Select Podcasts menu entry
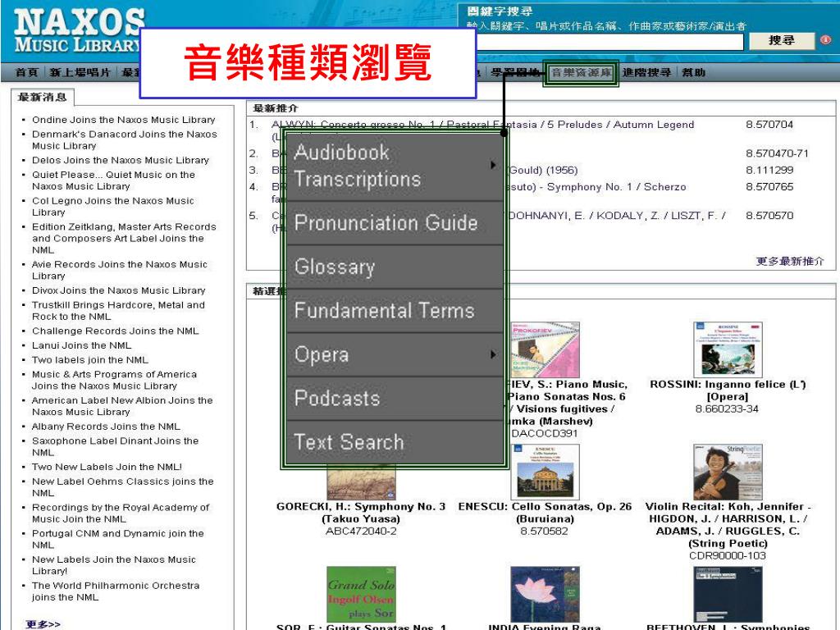Screen dimensions: 840x630 pyautogui.click(x=395, y=398)
